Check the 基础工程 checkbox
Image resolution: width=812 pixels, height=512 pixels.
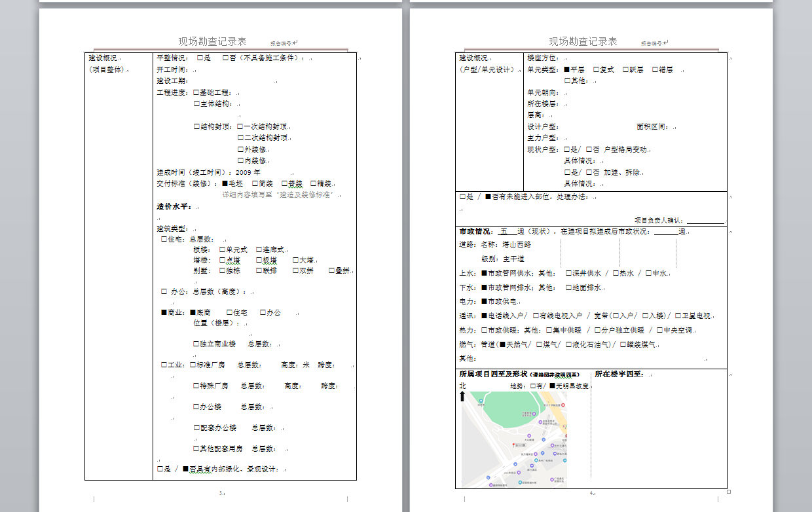click(196, 92)
